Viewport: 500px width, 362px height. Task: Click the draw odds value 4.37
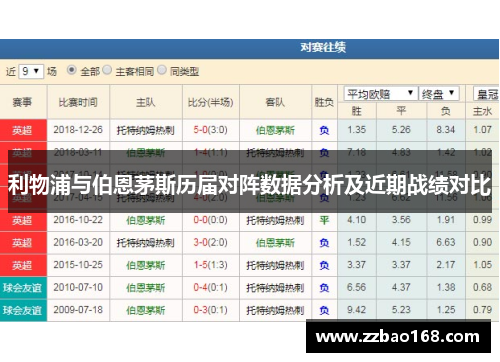pyautogui.click(x=401, y=287)
